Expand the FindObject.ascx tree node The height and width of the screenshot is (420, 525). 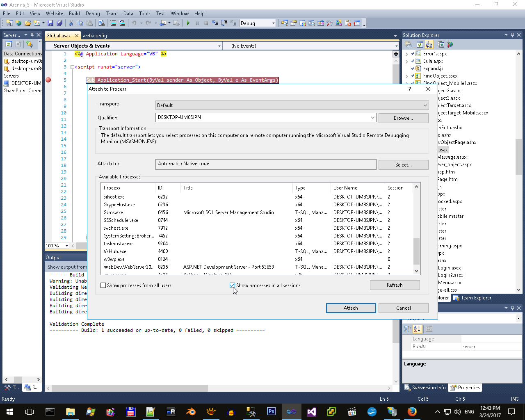click(x=407, y=76)
